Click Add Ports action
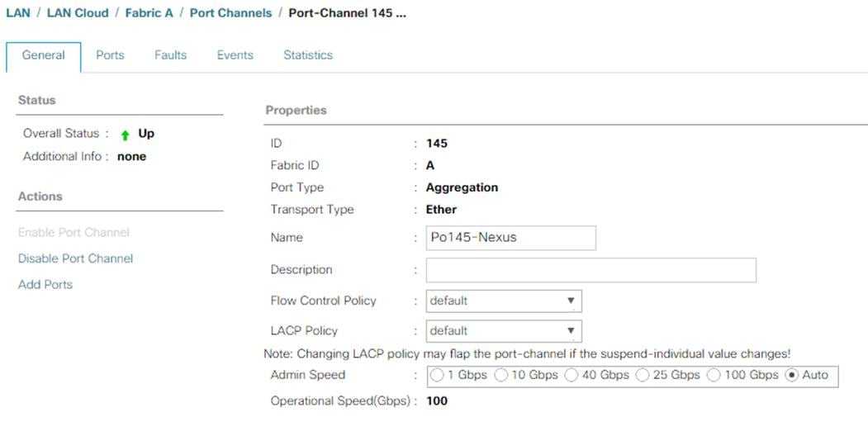 point(45,284)
